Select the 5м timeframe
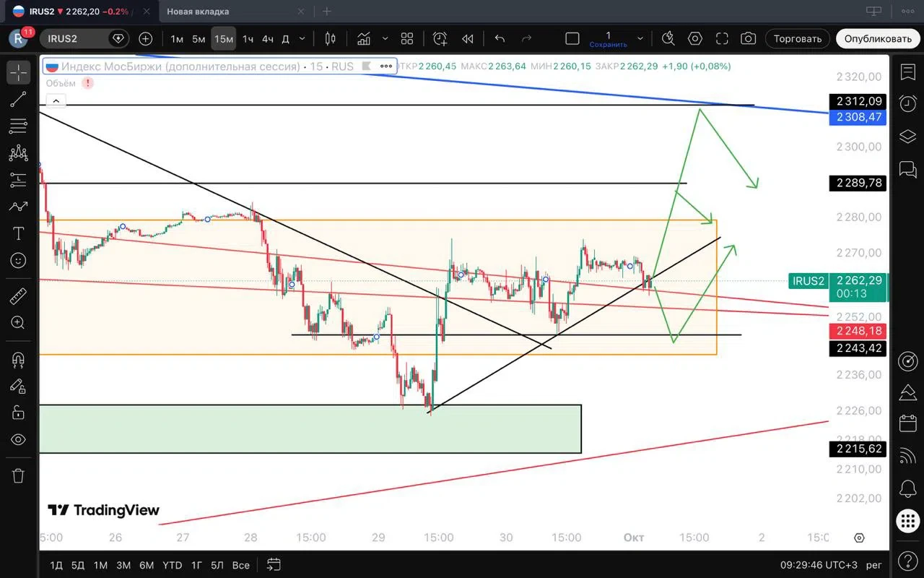Screen dimensions: 924x578 pyautogui.click(x=199, y=38)
